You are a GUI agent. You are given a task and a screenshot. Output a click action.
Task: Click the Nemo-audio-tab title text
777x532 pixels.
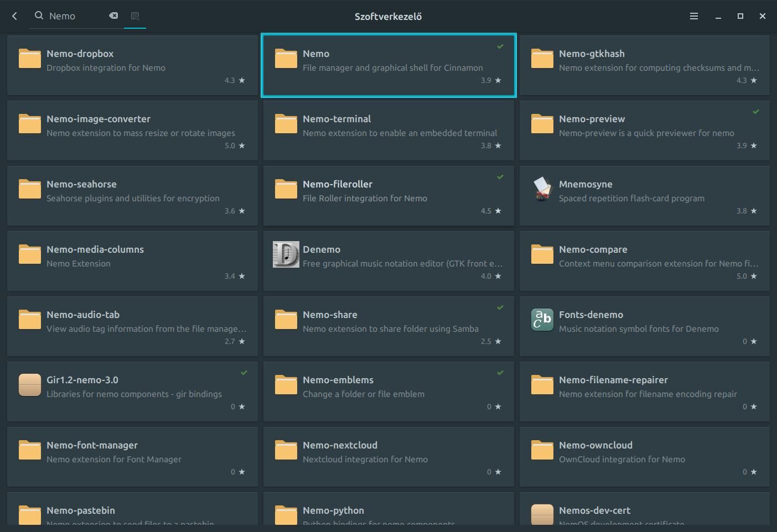(x=83, y=315)
